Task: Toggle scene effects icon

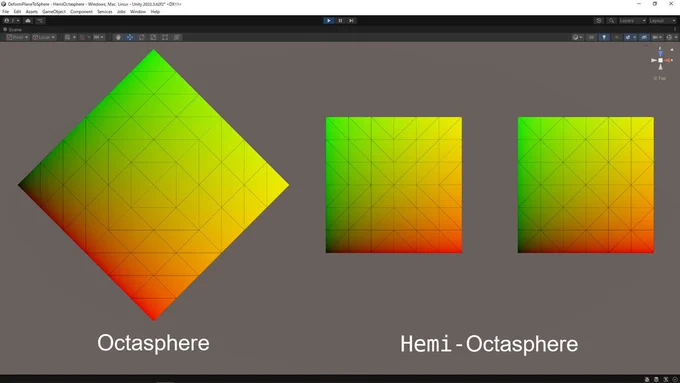Action: point(628,37)
